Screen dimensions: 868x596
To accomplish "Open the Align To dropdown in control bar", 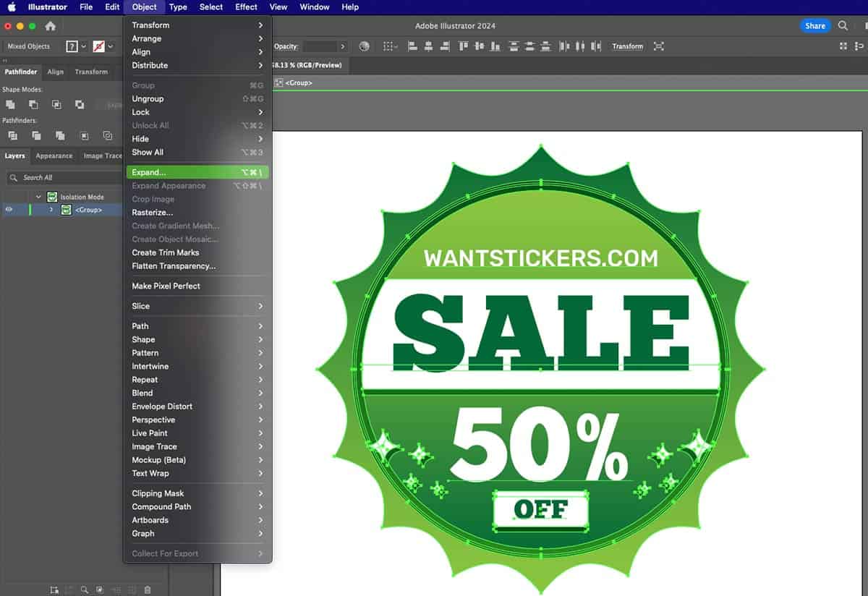I will pos(390,46).
